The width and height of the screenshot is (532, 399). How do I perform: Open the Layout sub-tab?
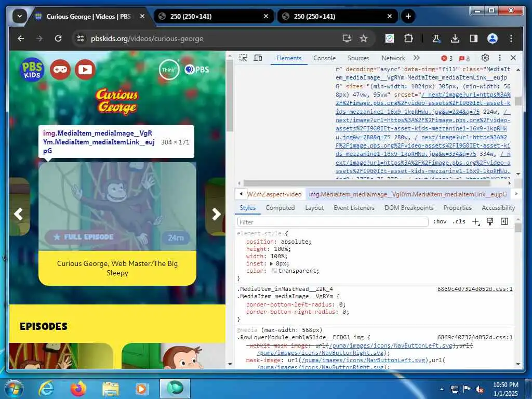[314, 208]
